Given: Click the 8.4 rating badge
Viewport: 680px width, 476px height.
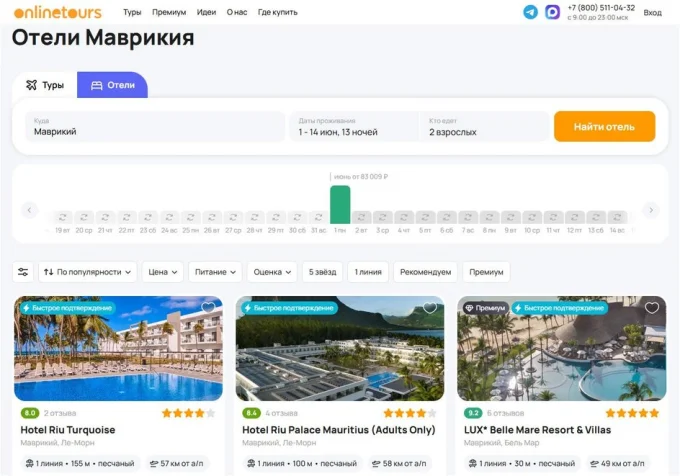Looking at the screenshot, I should tap(252, 413).
